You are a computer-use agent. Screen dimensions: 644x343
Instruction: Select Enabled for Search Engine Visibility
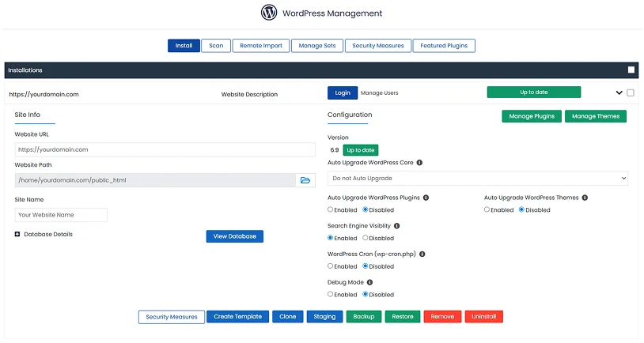[330, 238]
